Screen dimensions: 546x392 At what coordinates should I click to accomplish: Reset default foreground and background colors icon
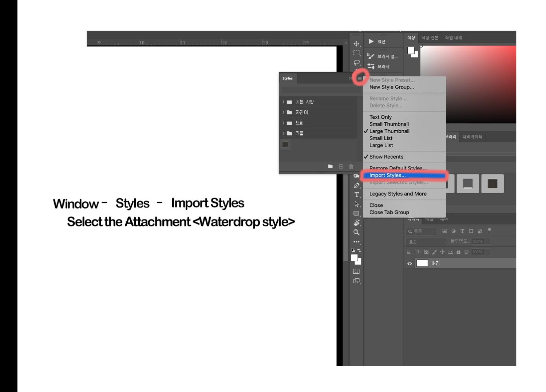pyautogui.click(x=353, y=250)
